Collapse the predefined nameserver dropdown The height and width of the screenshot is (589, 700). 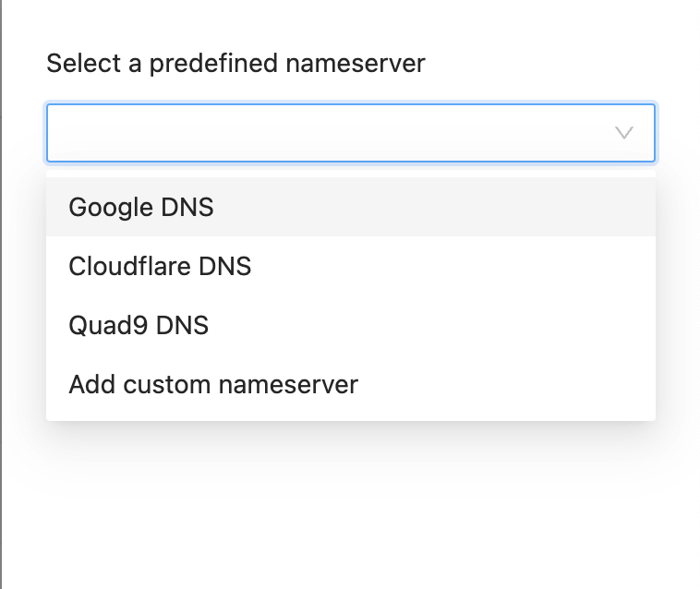pos(624,133)
